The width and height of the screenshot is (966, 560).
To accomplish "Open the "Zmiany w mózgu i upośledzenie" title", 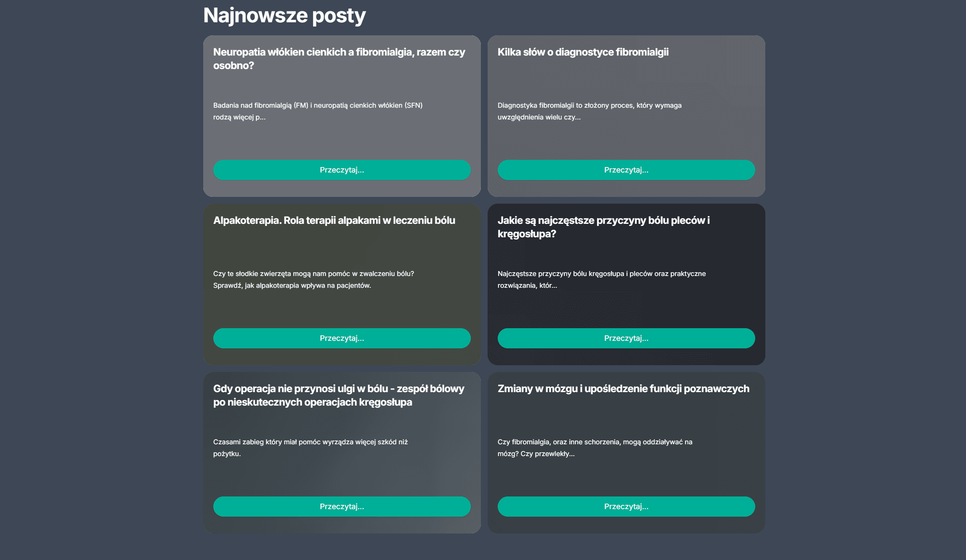I will pos(623,389).
